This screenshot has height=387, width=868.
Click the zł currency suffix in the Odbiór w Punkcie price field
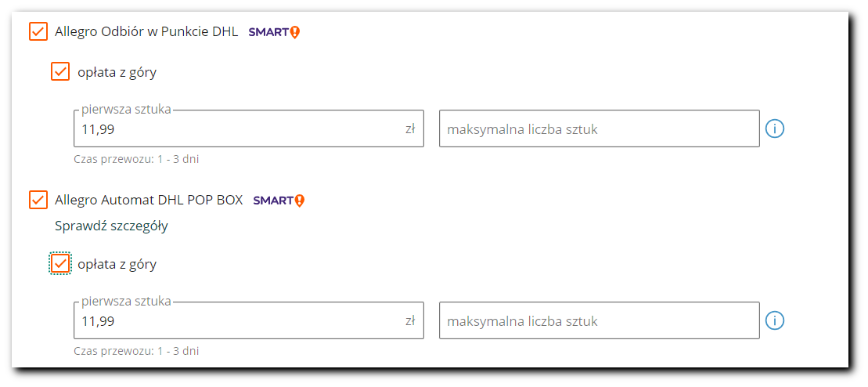point(410,129)
